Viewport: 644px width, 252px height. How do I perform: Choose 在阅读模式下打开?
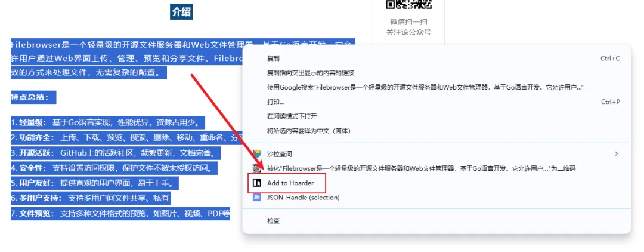[x=292, y=116]
